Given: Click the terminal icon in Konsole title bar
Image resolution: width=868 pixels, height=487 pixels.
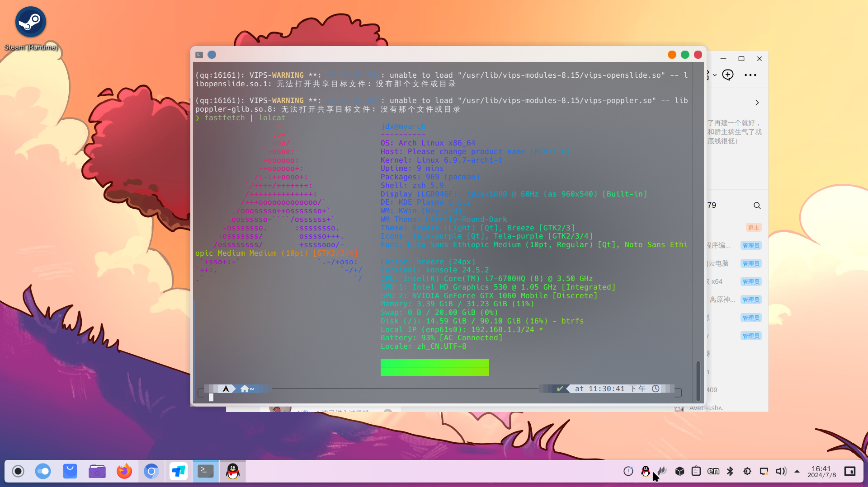Looking at the screenshot, I should [199, 55].
